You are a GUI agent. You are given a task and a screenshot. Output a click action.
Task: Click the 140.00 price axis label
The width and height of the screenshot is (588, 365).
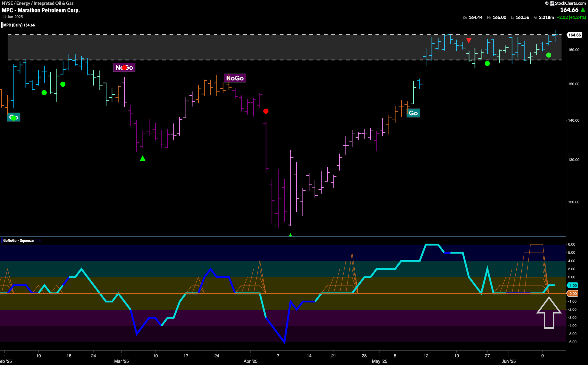[574, 120]
